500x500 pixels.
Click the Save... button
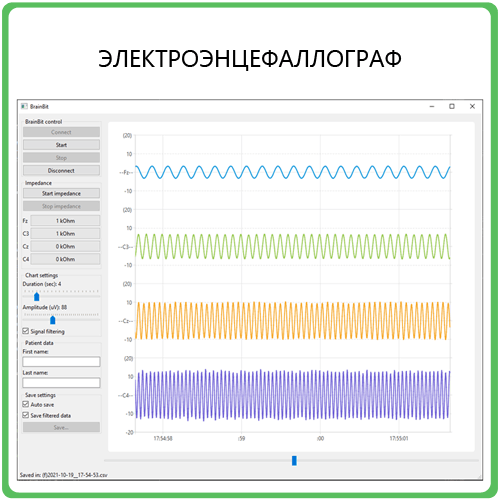(x=61, y=427)
